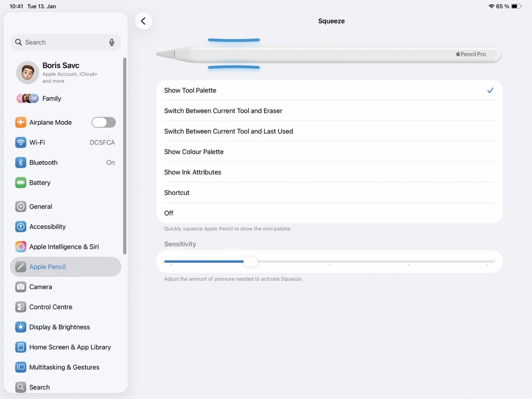Tap the Bluetooth On status value

[110, 163]
